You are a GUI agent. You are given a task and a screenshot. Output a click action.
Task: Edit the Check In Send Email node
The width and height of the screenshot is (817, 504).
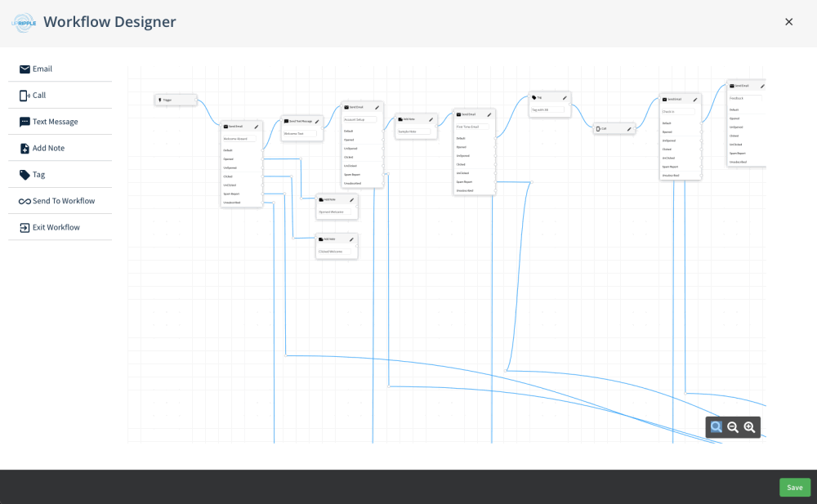[x=695, y=100]
